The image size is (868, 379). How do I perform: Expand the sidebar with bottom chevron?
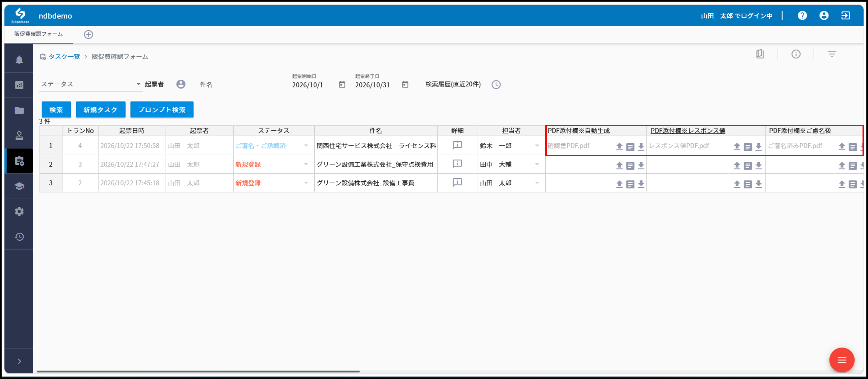click(x=19, y=361)
